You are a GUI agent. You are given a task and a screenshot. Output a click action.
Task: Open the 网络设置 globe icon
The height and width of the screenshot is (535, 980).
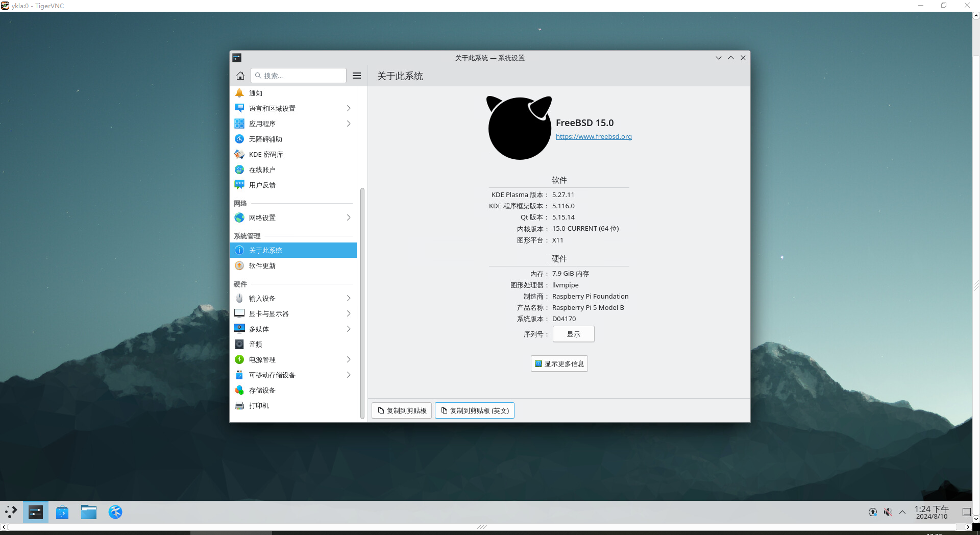(x=239, y=217)
